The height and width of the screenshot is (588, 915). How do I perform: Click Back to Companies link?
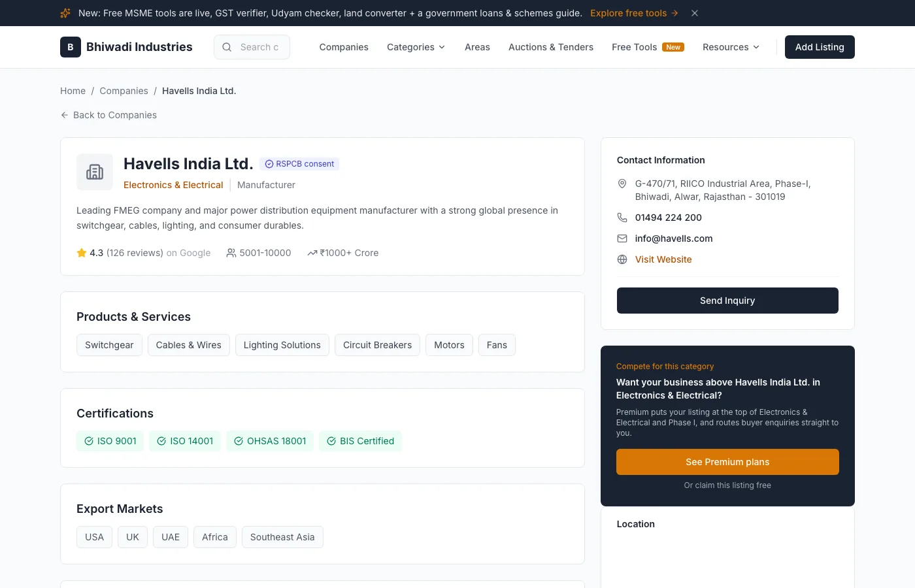(108, 115)
